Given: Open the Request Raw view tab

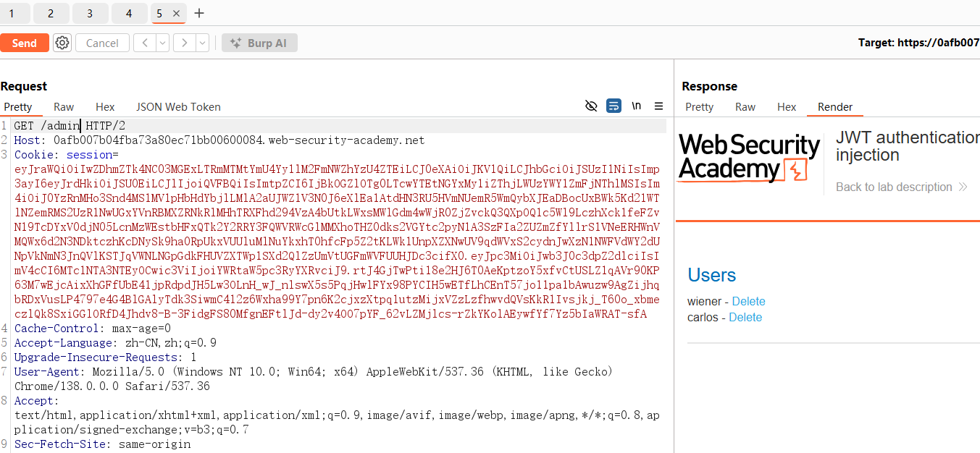Looking at the screenshot, I should click(64, 107).
